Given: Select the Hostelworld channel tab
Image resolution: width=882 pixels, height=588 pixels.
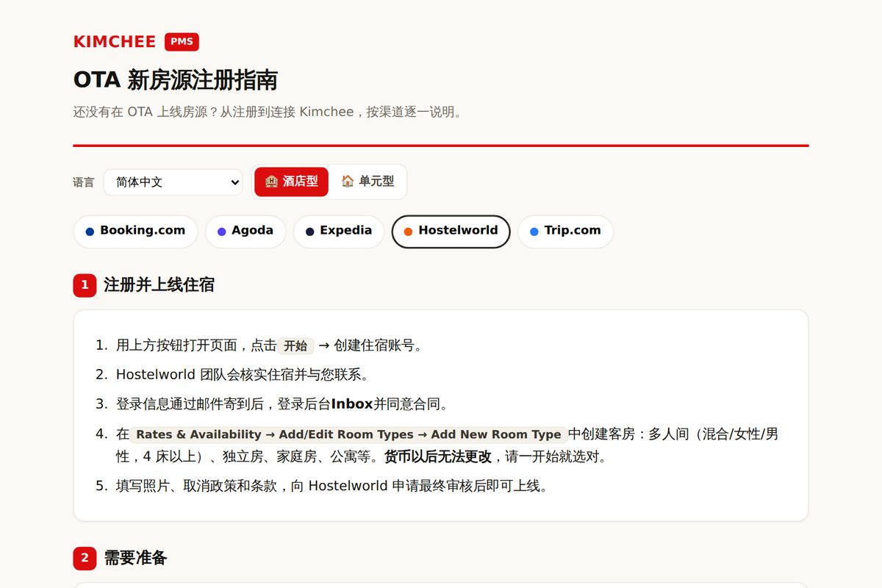Looking at the screenshot, I should coord(451,232).
